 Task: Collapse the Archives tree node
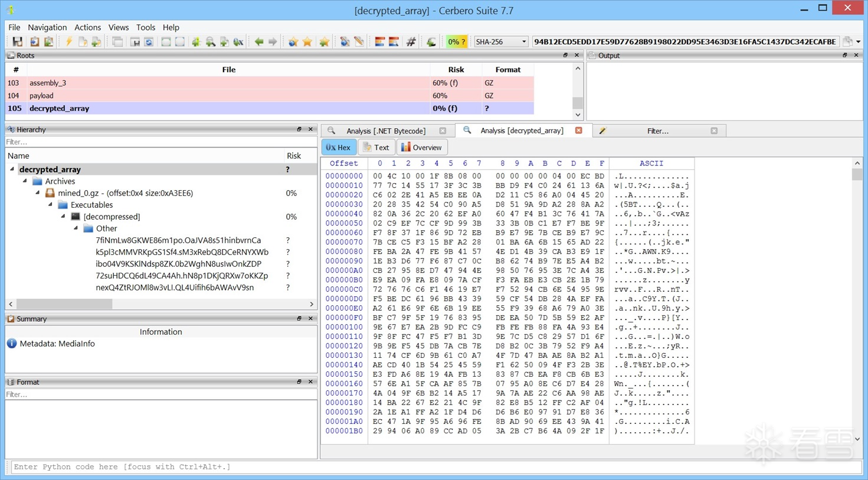click(25, 181)
